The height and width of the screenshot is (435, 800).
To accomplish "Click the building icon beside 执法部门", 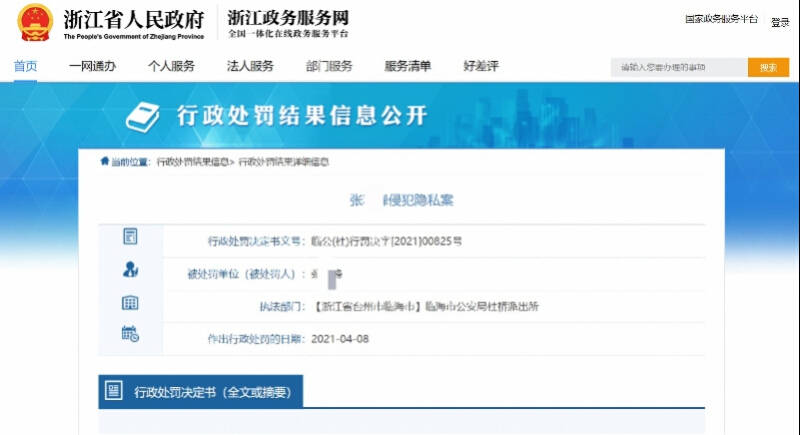I will pos(130,303).
